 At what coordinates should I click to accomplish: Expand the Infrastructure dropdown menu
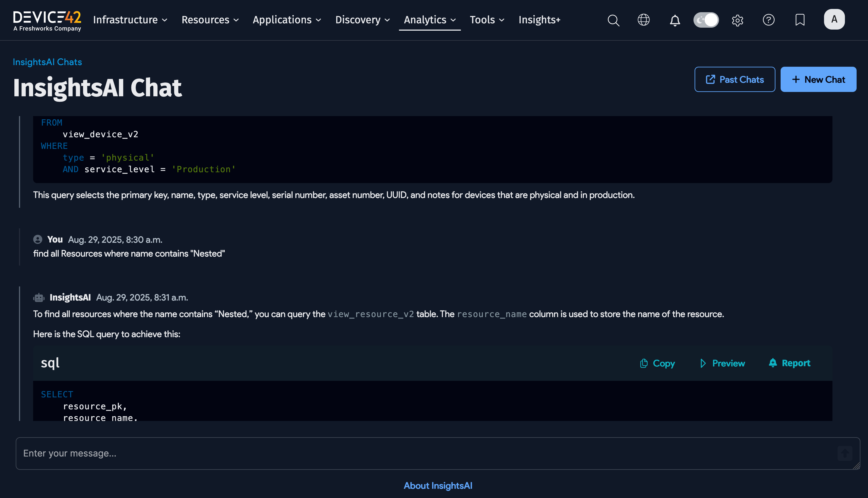pos(130,20)
